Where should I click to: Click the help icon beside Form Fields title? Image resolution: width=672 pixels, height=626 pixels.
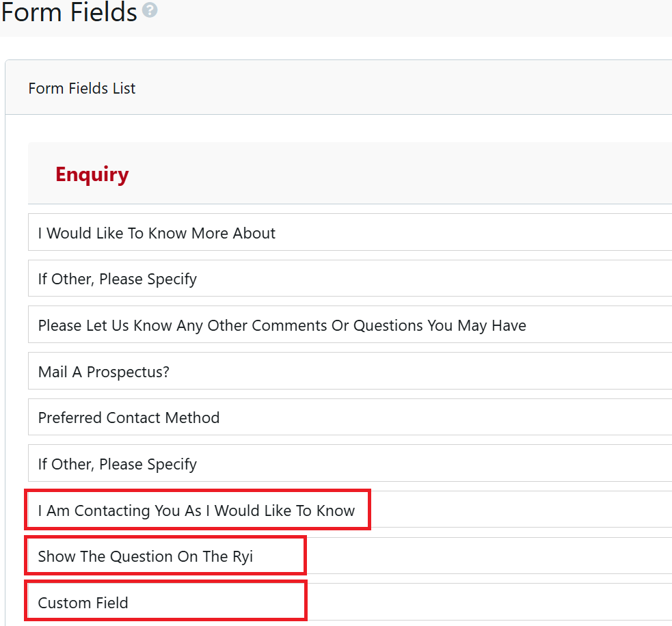coord(149,10)
